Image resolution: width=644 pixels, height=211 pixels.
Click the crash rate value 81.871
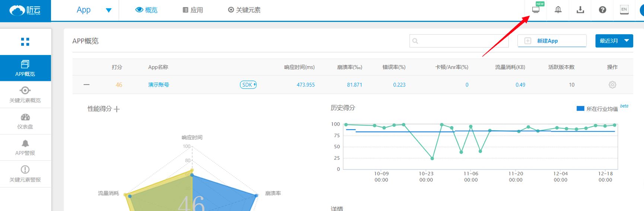[x=354, y=85]
